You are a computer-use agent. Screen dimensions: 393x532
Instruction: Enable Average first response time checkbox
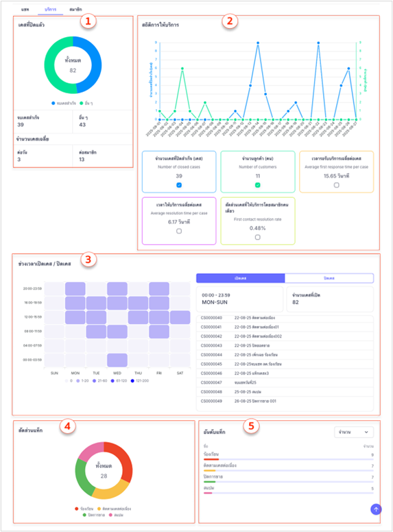click(x=336, y=185)
